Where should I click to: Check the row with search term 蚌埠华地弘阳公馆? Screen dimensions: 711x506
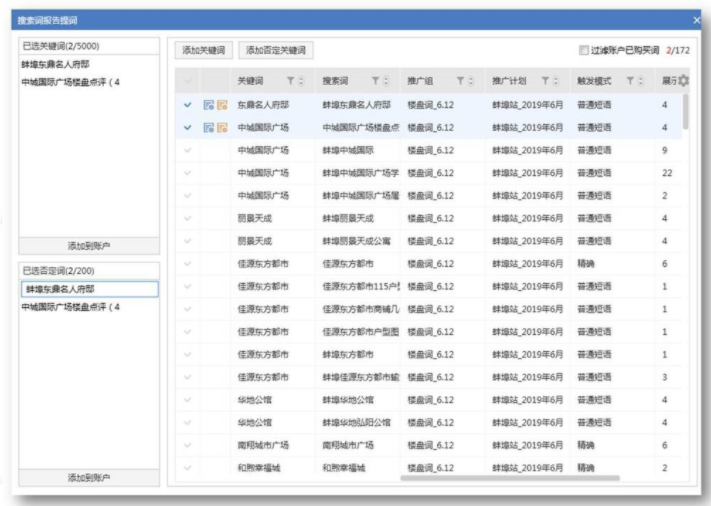click(187, 422)
